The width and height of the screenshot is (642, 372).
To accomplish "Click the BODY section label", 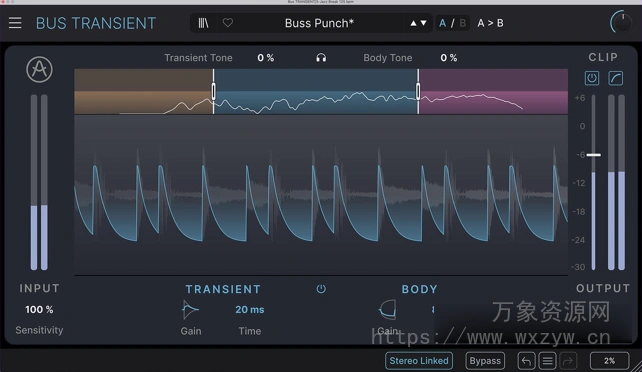I will click(420, 289).
